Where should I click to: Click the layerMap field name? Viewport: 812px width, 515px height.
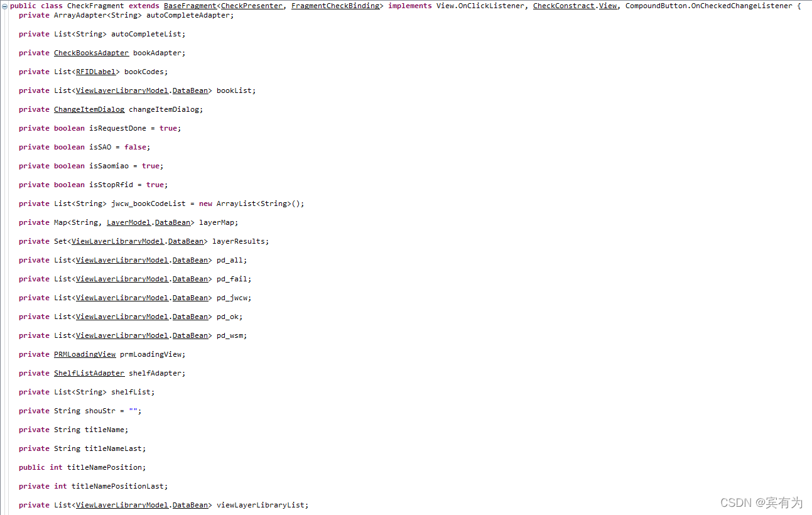coord(217,222)
